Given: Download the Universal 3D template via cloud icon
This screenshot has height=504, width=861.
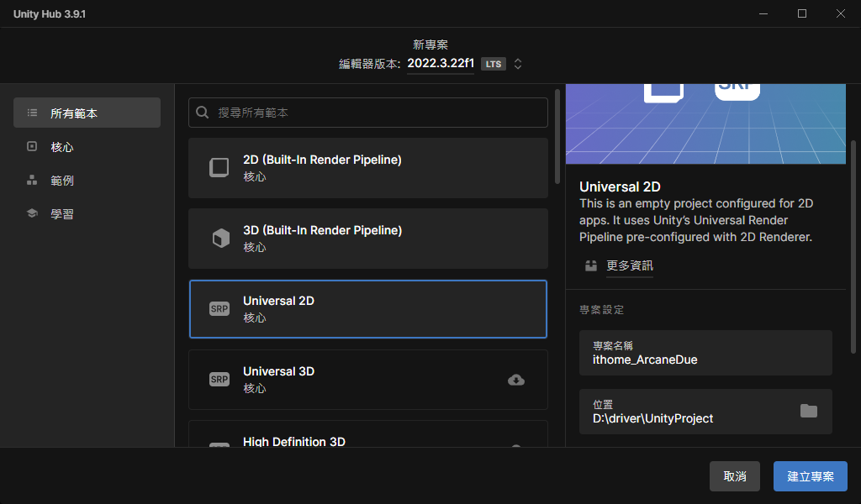Looking at the screenshot, I should (x=516, y=380).
